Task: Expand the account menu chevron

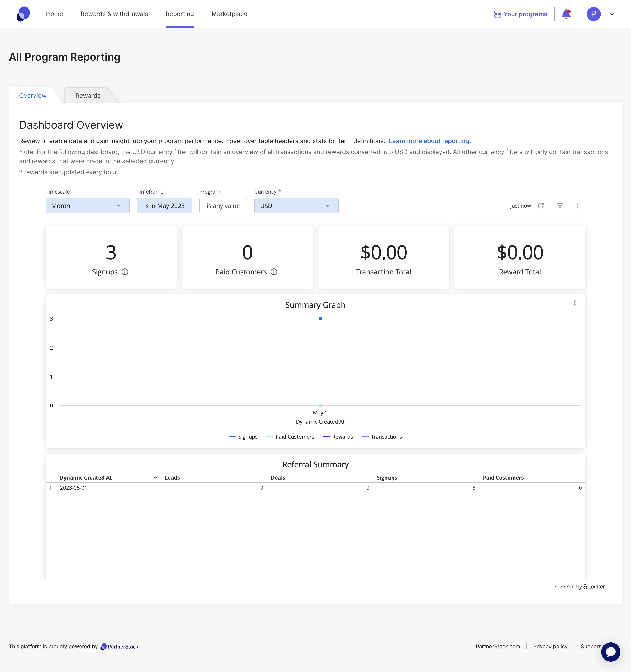Action: tap(612, 14)
